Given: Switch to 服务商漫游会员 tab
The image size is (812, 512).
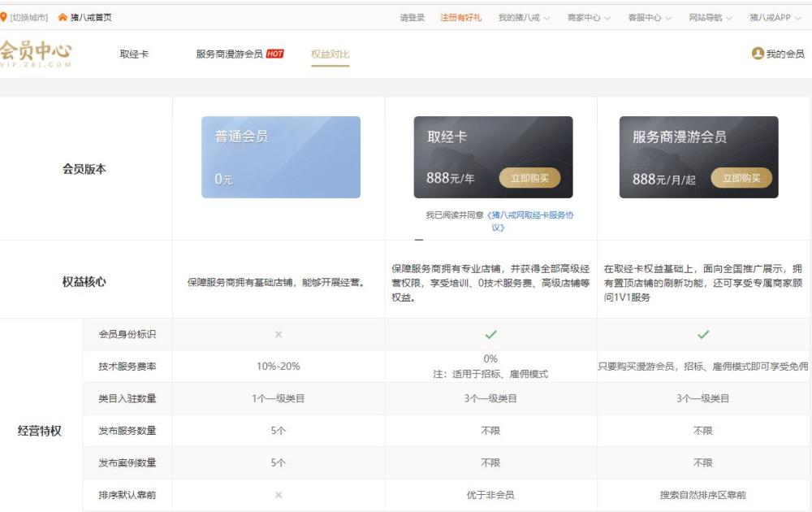Looking at the screenshot, I should point(230,54).
